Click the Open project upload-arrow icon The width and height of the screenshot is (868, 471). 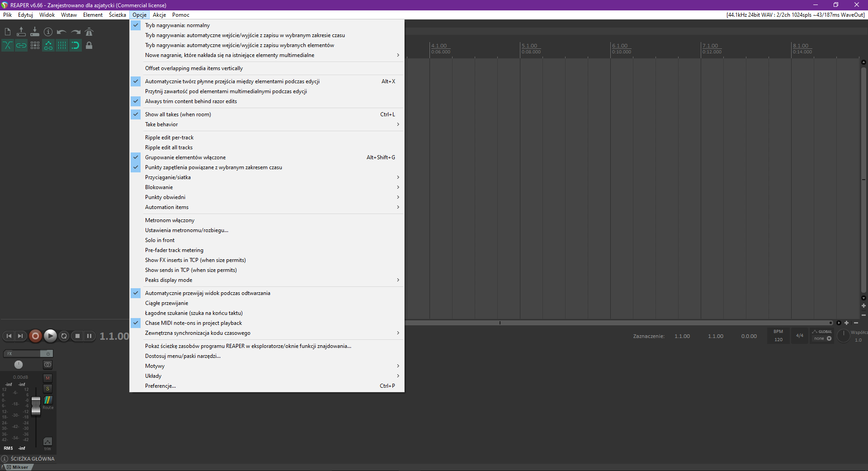[21, 32]
